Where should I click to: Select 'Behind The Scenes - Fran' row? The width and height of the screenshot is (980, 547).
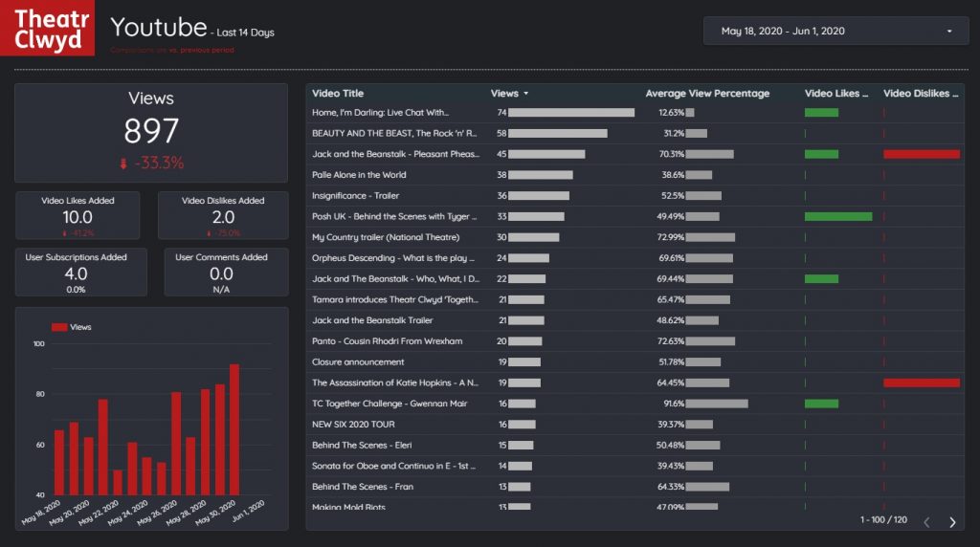pyautogui.click(x=635, y=487)
